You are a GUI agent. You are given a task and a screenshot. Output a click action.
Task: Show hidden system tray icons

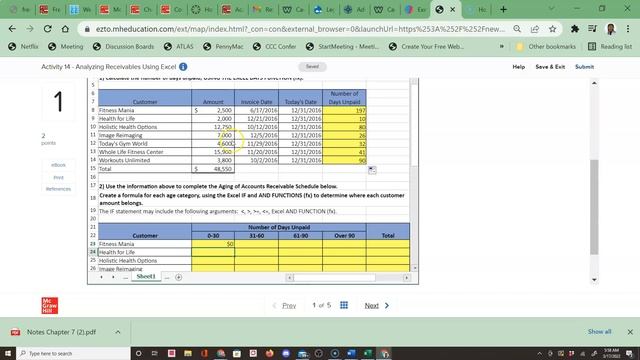pos(540,353)
